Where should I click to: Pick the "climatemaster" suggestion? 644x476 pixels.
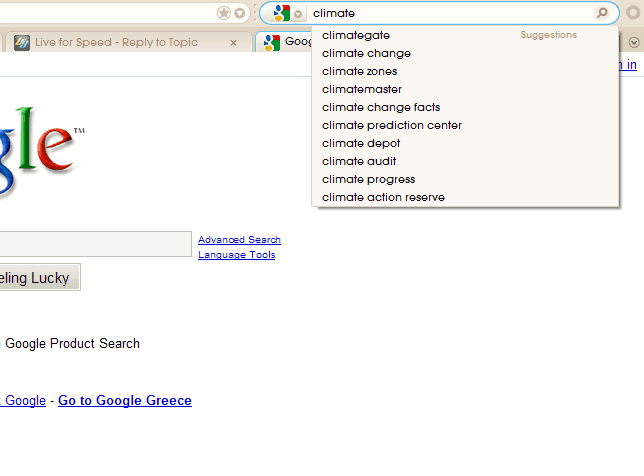click(465, 90)
